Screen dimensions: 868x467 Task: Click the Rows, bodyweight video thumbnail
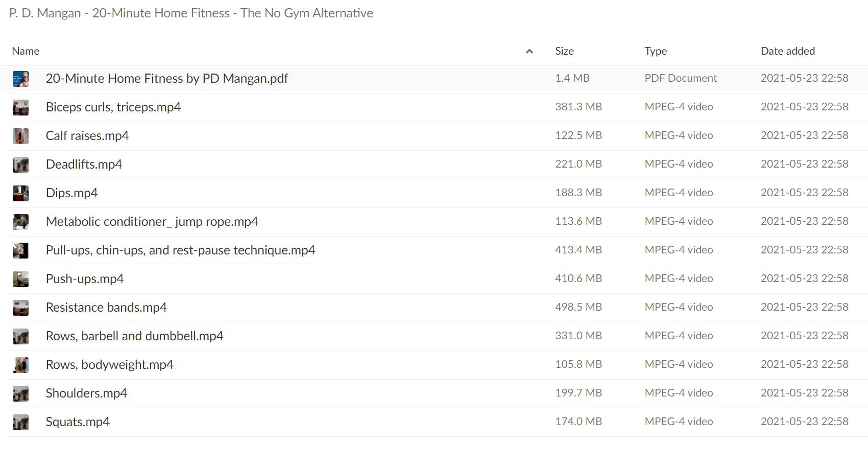20,365
